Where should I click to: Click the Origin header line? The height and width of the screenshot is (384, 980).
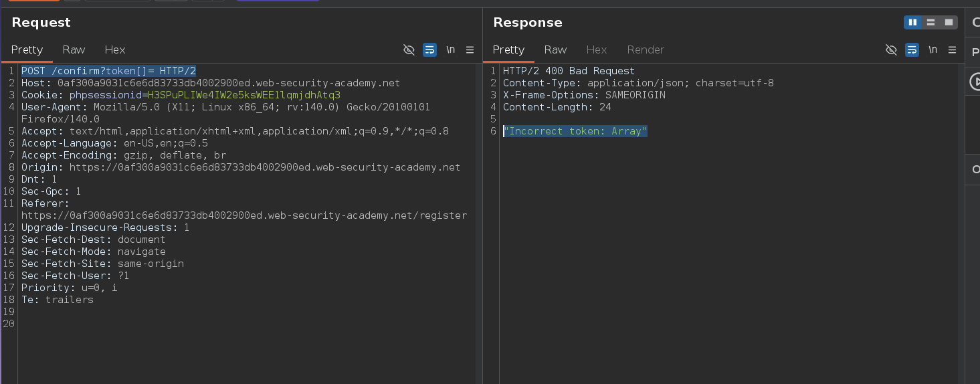[x=241, y=167]
